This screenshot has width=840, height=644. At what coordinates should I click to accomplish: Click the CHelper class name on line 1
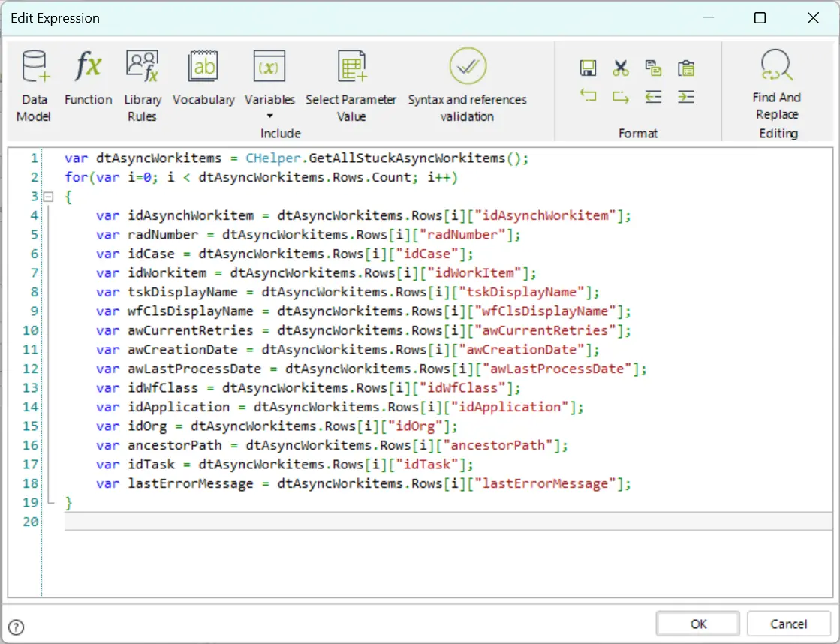pos(273,158)
